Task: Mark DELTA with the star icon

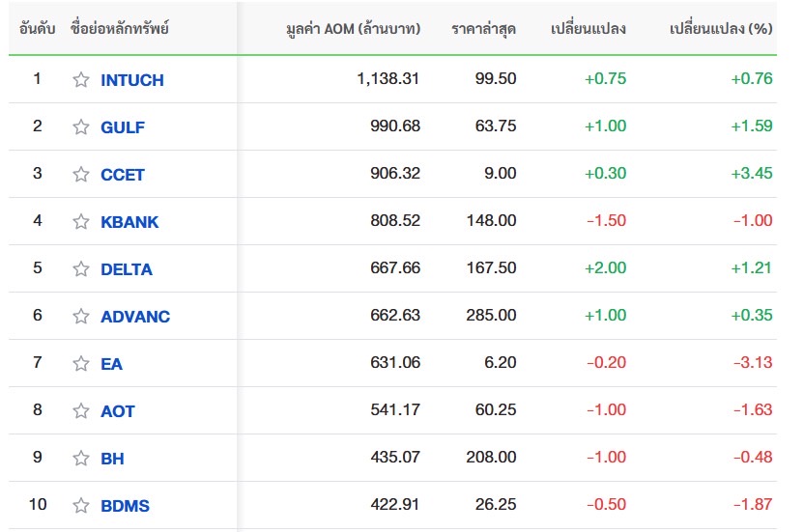Action: [x=81, y=269]
